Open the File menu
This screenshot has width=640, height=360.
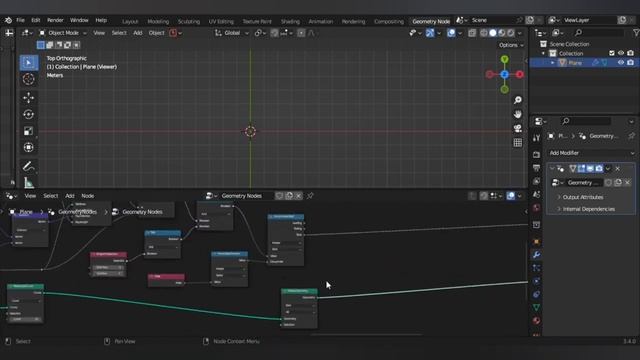[20, 20]
